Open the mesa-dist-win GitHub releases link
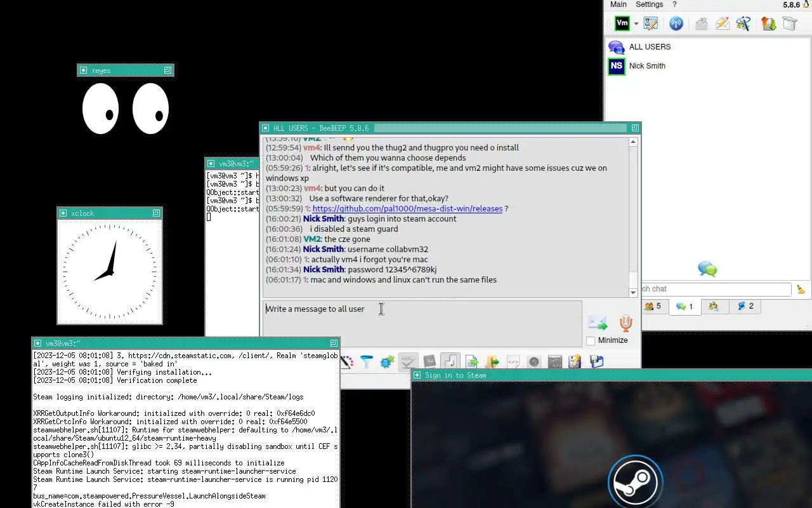 pyautogui.click(x=407, y=209)
